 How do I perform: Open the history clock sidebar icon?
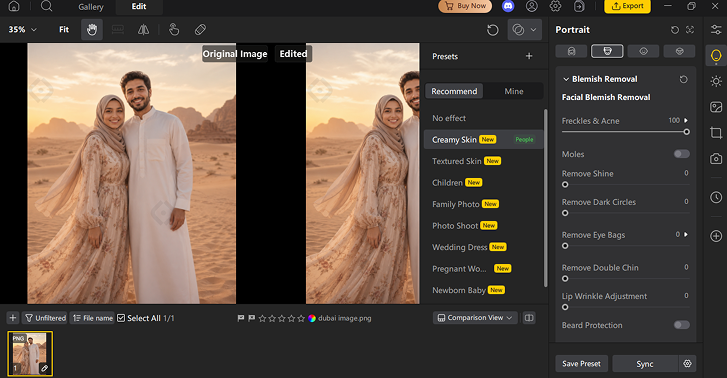click(x=716, y=197)
